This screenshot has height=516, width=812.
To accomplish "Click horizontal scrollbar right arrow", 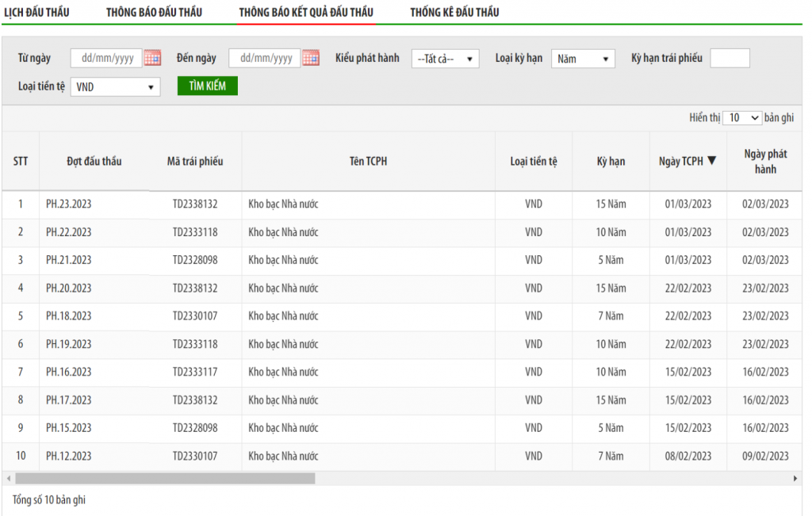I will pos(795,479).
